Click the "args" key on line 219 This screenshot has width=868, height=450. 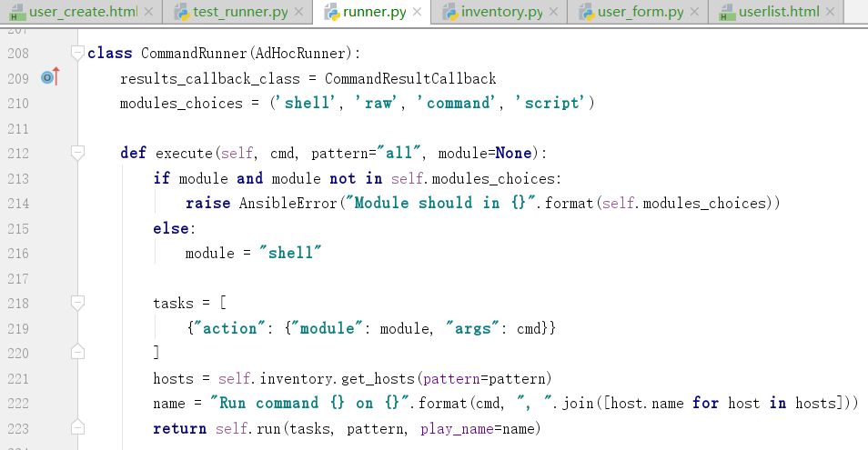pyautogui.click(x=472, y=328)
